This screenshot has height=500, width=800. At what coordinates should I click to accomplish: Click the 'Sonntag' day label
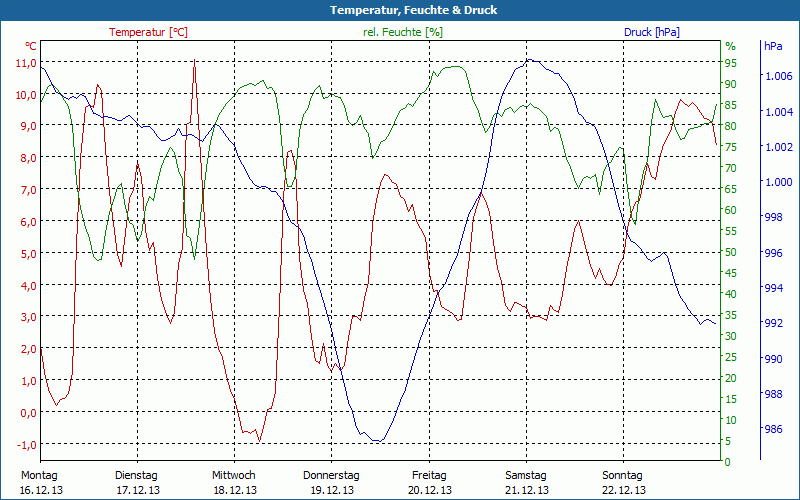622,476
